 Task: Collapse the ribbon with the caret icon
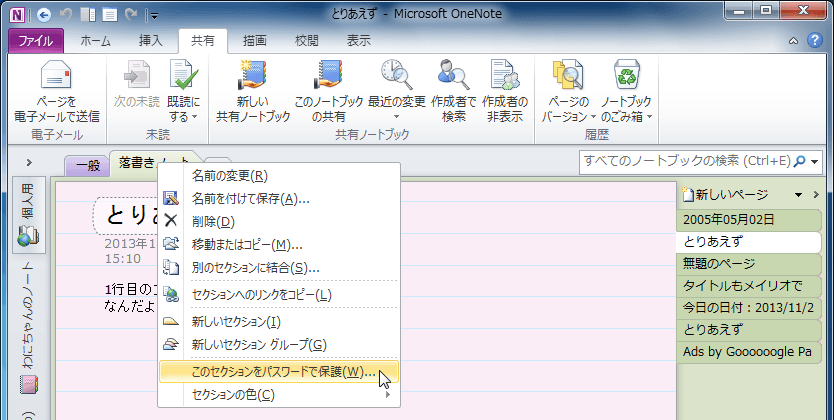(x=794, y=41)
